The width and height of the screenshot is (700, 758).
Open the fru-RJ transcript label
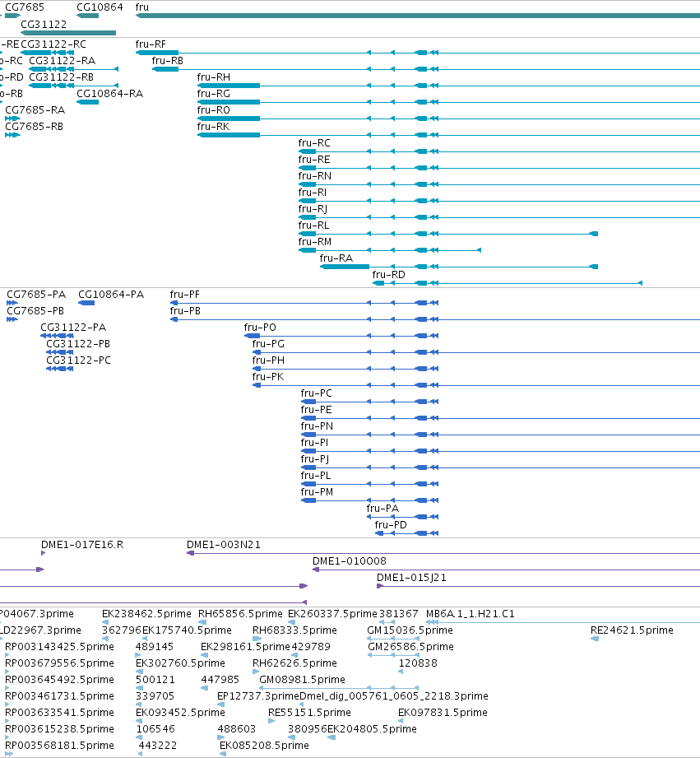click(x=313, y=208)
